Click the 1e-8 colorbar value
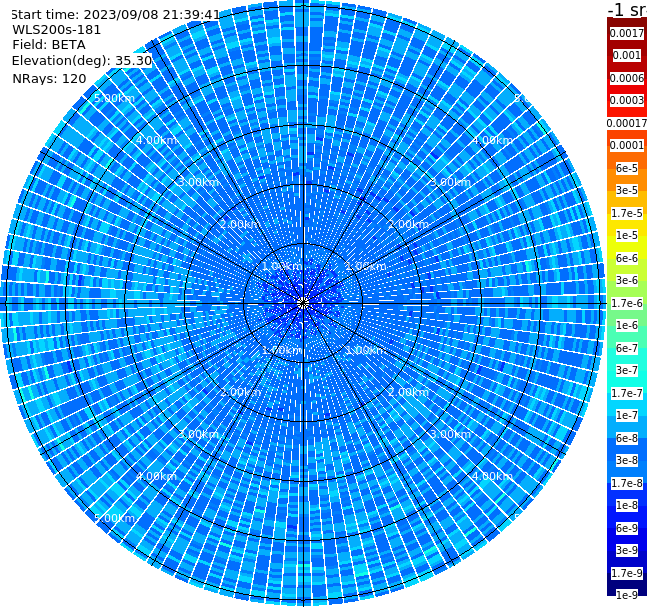 (627, 505)
